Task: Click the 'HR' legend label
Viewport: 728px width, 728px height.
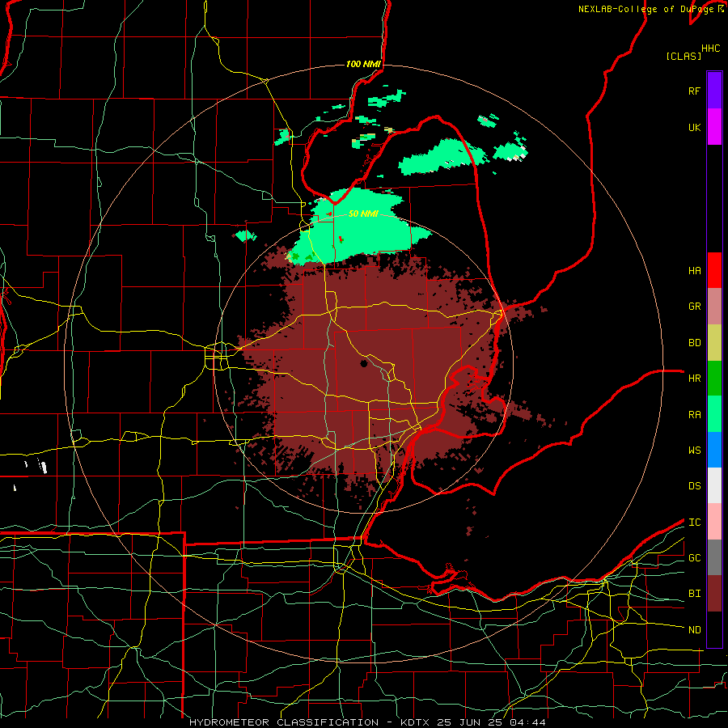Action: [x=694, y=378]
